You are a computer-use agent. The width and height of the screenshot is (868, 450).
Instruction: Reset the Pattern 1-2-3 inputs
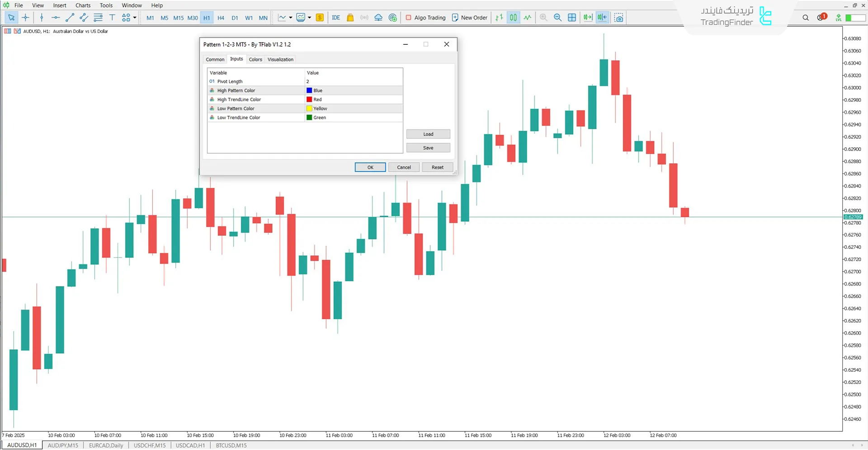click(x=437, y=167)
